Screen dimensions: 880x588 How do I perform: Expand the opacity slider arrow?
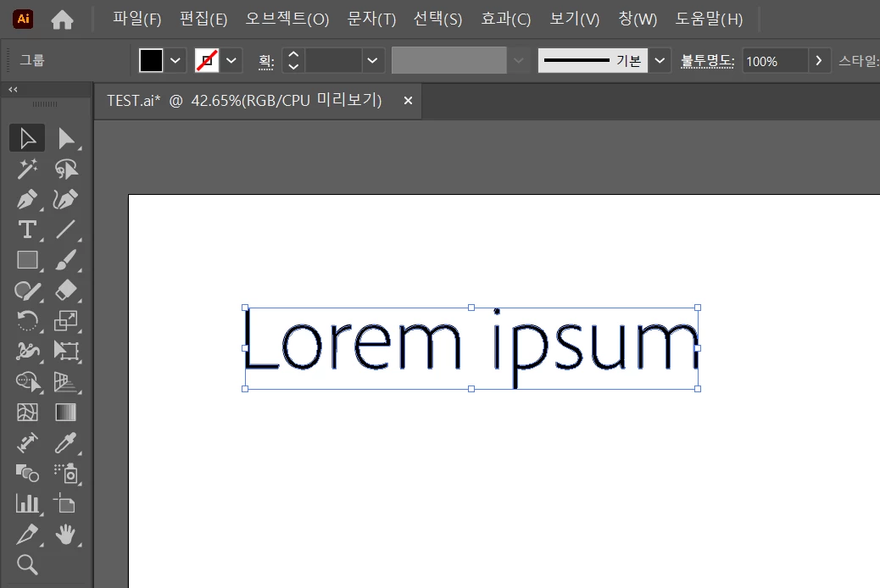pyautogui.click(x=819, y=61)
